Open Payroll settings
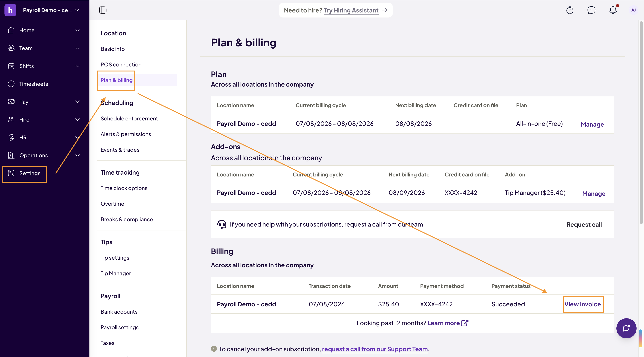The height and width of the screenshot is (357, 644). pos(119,328)
